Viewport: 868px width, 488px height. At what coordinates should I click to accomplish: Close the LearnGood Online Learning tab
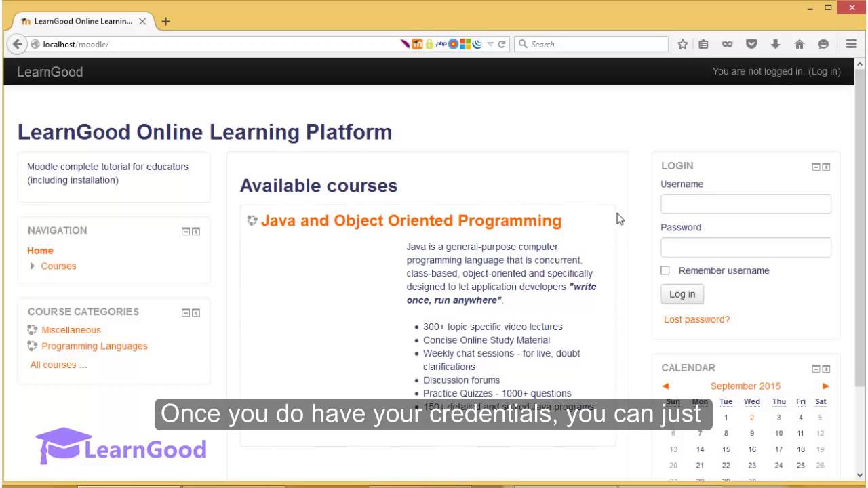pos(142,21)
